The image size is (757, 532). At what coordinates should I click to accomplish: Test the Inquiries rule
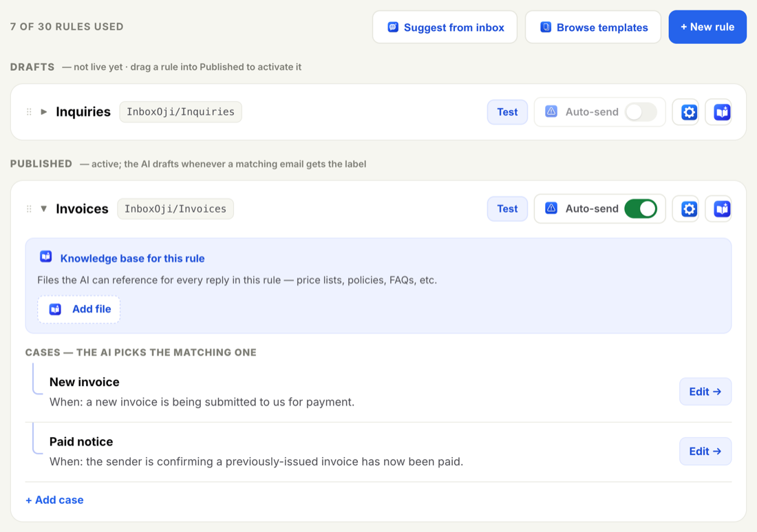coord(507,112)
